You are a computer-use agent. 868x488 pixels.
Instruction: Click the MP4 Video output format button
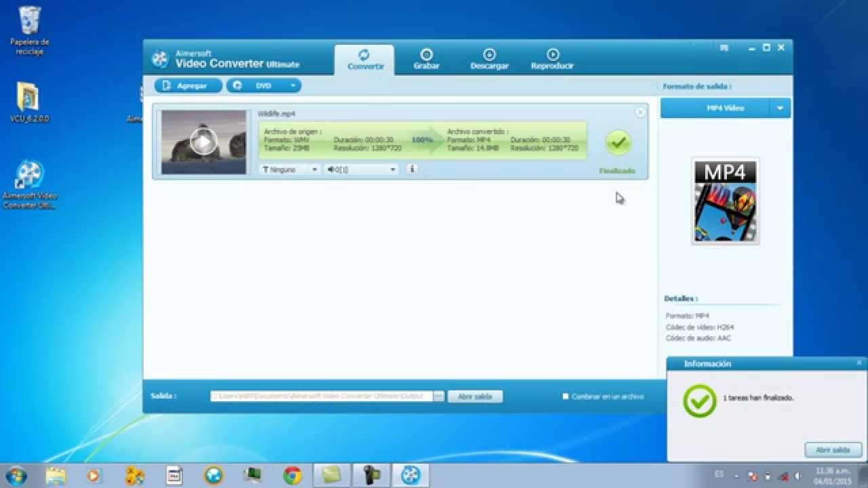[715, 108]
